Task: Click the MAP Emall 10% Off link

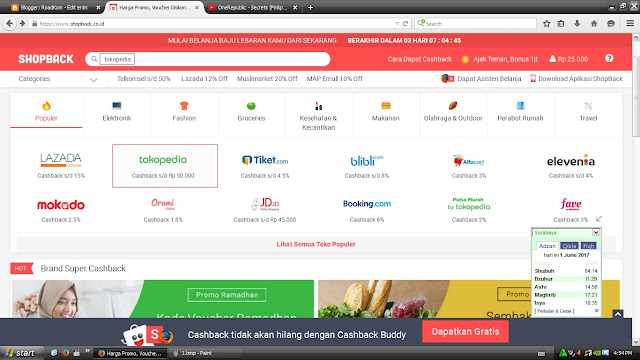Action: pos(335,79)
